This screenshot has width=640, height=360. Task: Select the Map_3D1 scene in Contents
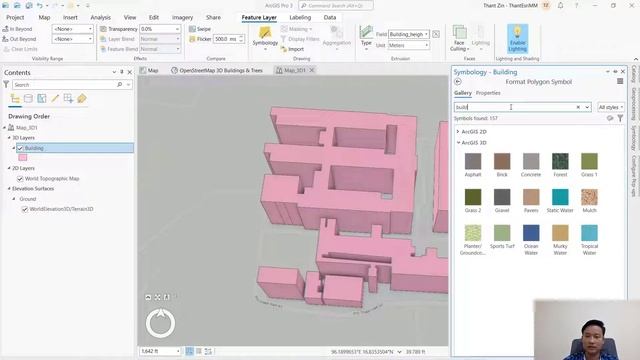click(x=27, y=128)
